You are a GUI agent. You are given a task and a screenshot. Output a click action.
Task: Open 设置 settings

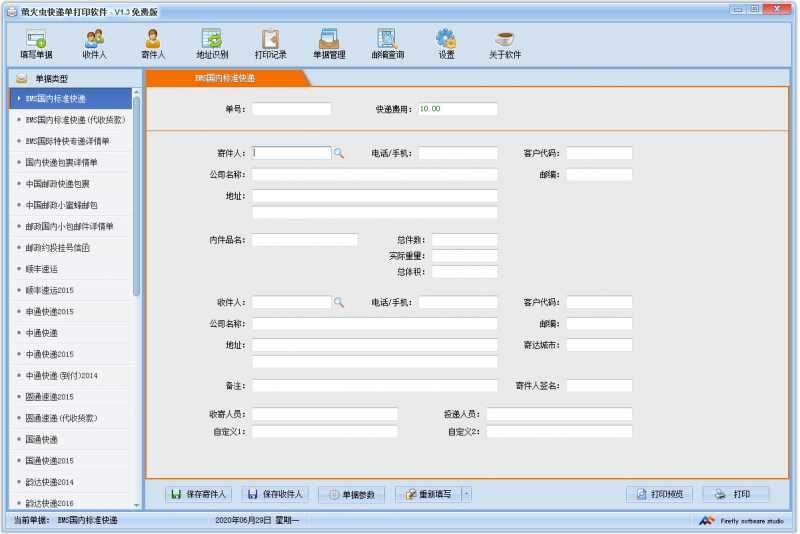click(446, 44)
